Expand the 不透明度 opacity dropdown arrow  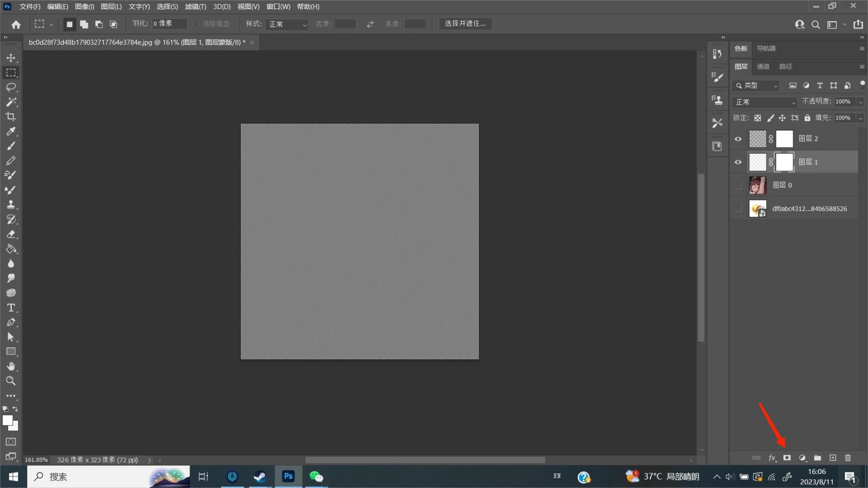(x=860, y=102)
